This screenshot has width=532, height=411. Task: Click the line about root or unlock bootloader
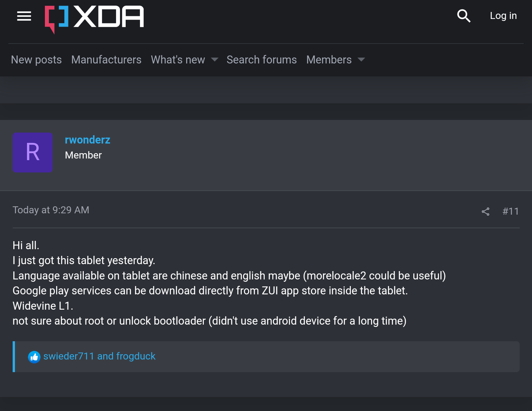pyautogui.click(x=209, y=321)
